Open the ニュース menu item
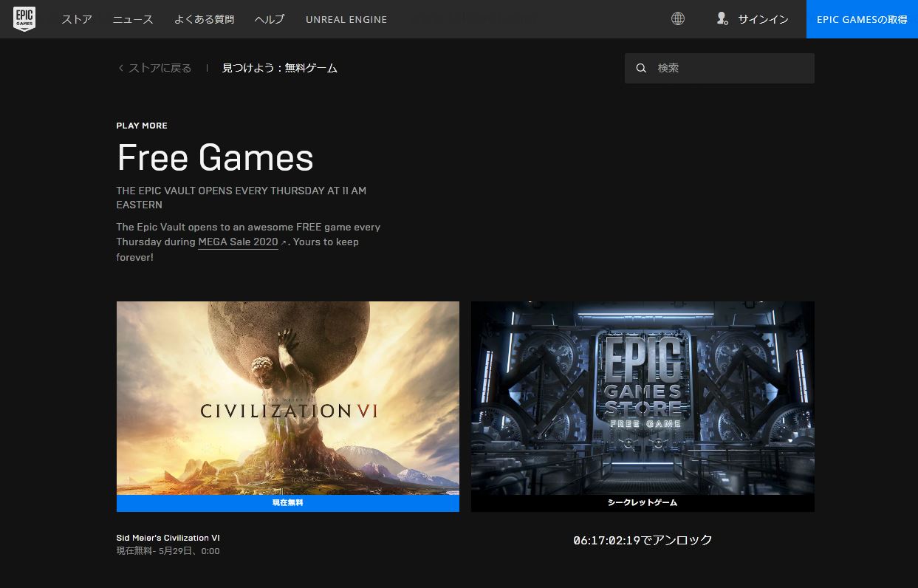The image size is (918, 588). (x=133, y=19)
